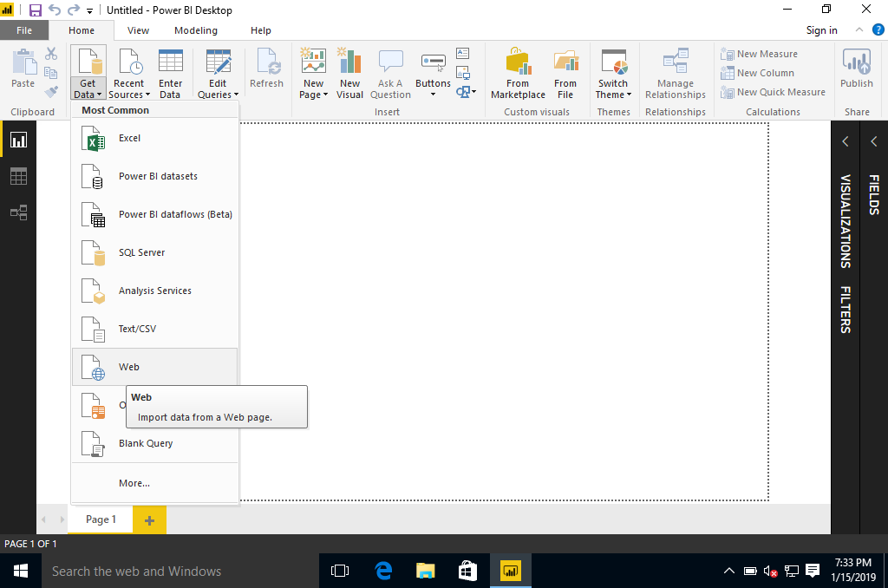Open the Model relationships view icon

pos(18,212)
